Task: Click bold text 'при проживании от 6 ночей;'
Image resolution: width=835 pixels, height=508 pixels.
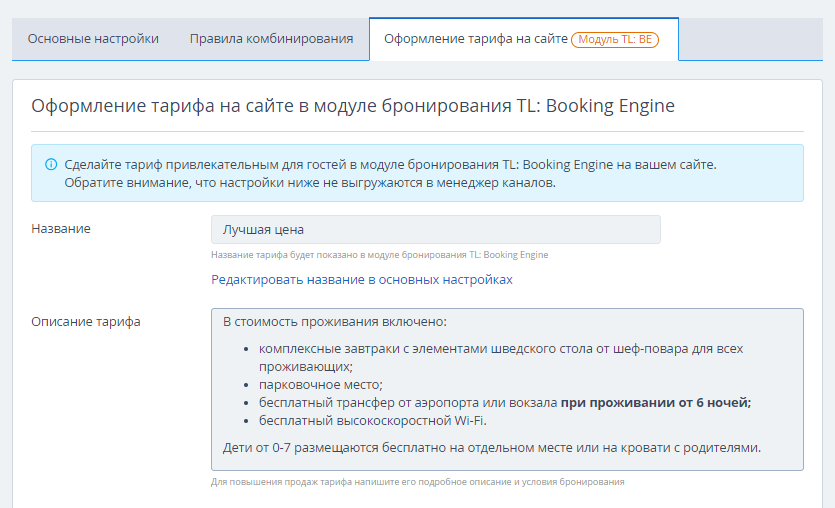Action: pos(656,403)
